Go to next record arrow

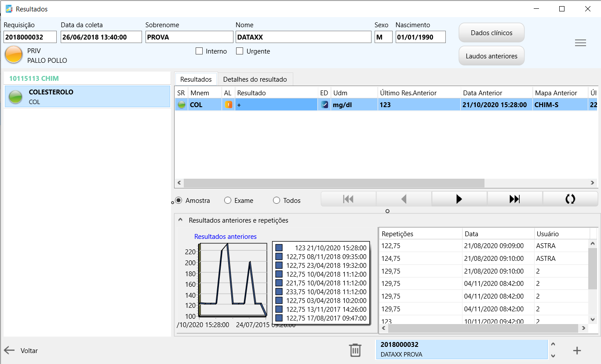click(x=459, y=199)
